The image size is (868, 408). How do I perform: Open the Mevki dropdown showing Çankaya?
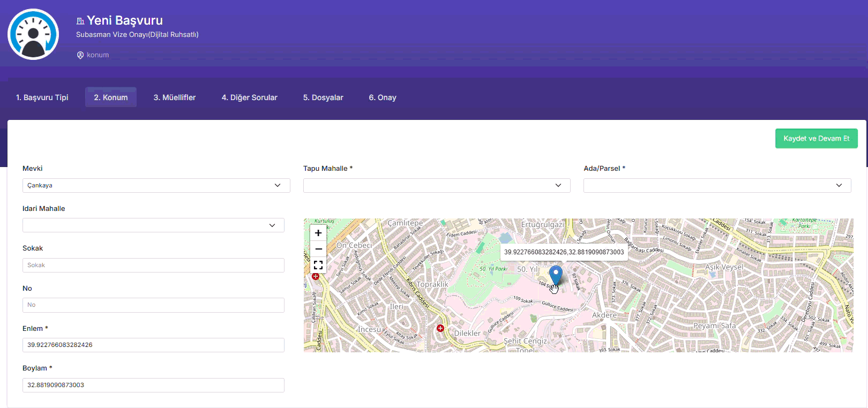[156, 185]
